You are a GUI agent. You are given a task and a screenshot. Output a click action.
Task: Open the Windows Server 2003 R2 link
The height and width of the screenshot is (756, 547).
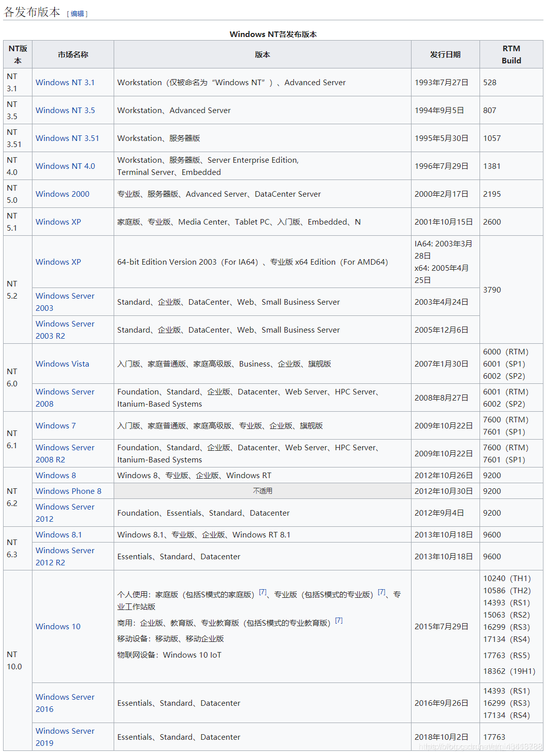pyautogui.click(x=65, y=330)
